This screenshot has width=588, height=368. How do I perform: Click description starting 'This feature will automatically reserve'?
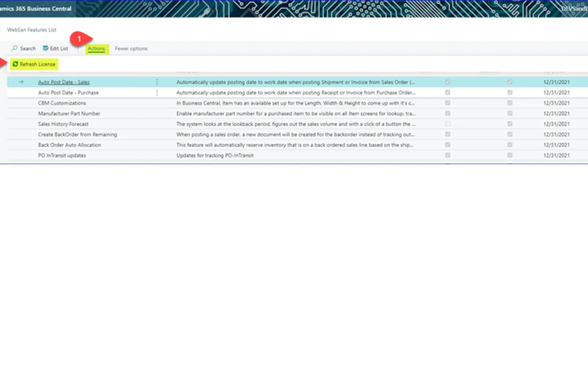click(295, 145)
